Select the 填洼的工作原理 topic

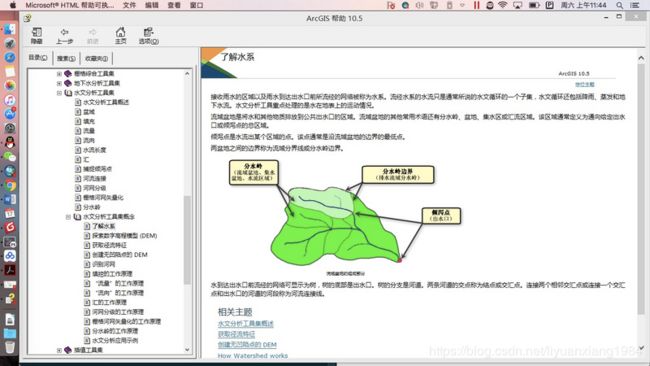click(112, 274)
